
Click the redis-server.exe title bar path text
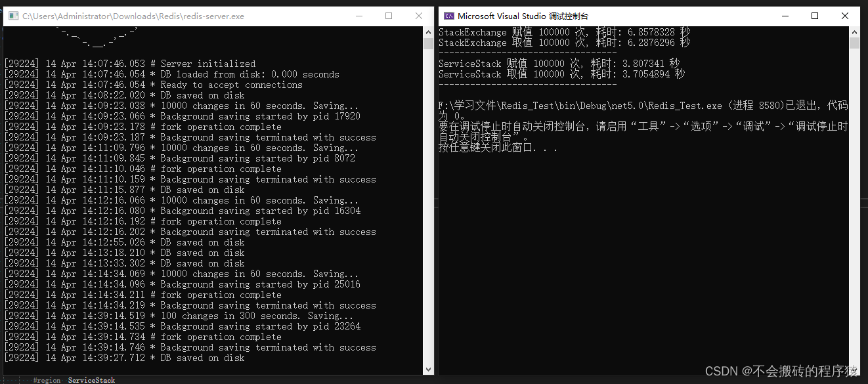click(133, 16)
